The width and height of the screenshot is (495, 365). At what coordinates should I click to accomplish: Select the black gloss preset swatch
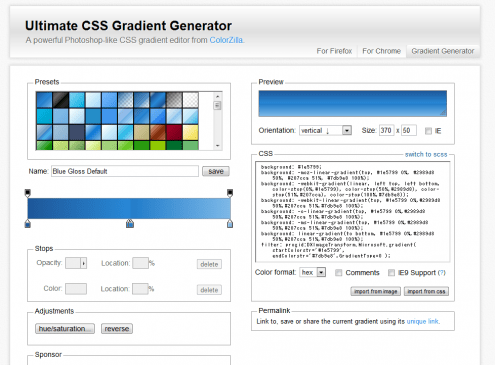pos(61,100)
